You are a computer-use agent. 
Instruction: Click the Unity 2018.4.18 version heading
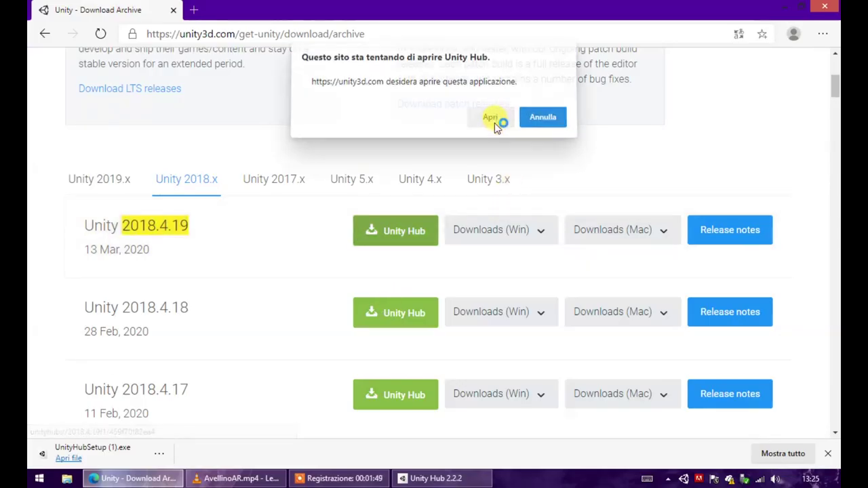coord(136,307)
